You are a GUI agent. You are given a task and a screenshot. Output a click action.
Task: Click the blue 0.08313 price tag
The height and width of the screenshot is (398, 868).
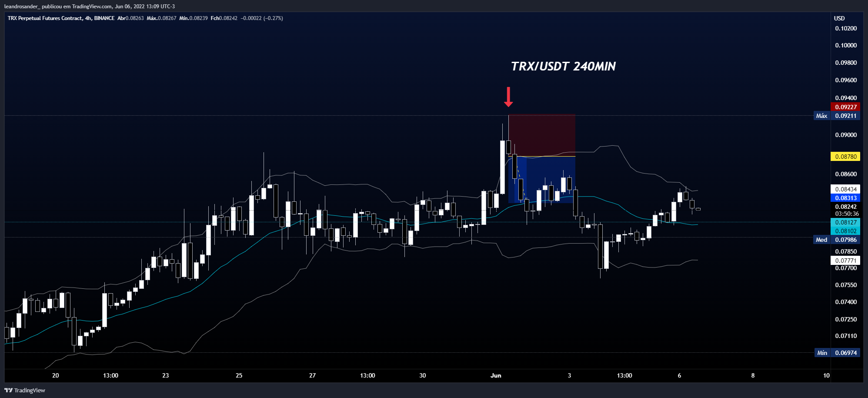click(x=845, y=198)
